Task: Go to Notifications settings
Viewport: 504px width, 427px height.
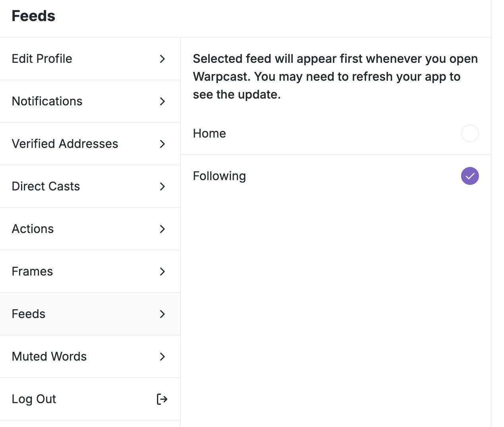Action: tap(47, 101)
